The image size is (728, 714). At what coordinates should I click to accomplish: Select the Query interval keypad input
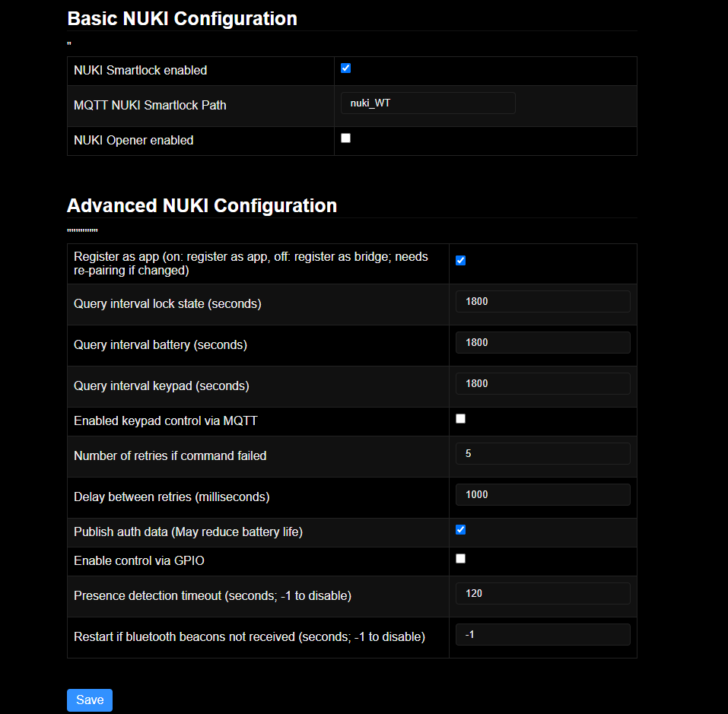[x=542, y=384]
